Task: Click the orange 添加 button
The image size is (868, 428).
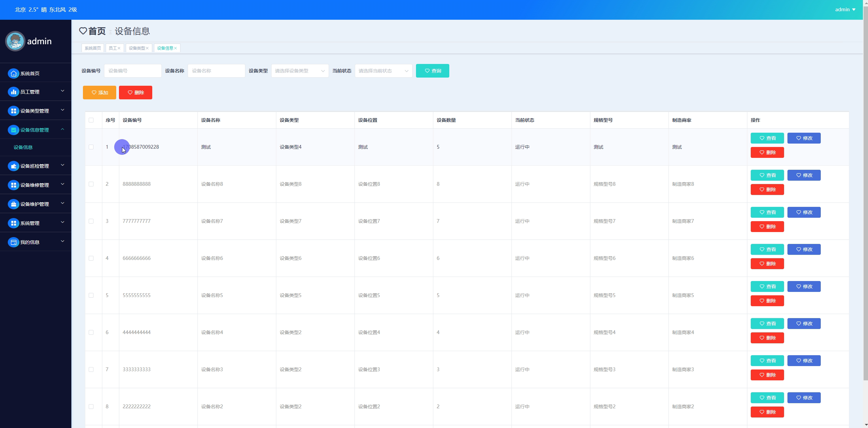Action: pyautogui.click(x=99, y=93)
